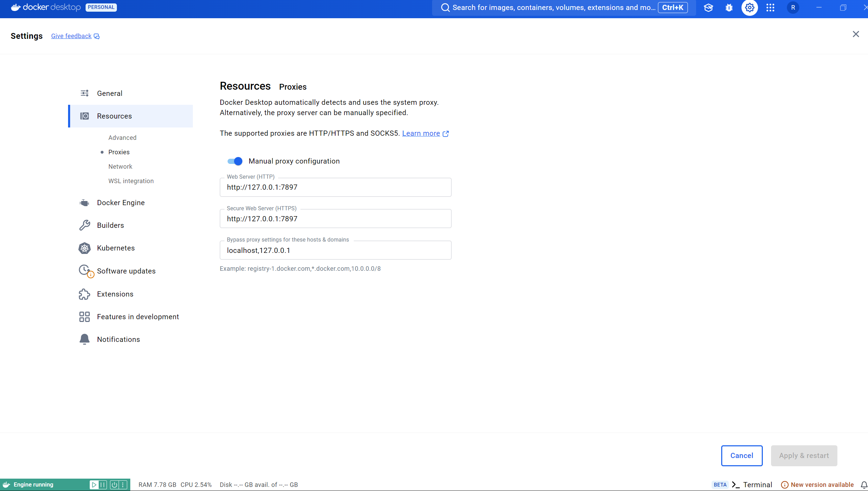The height and width of the screenshot is (491, 868).
Task: Open the General settings section
Action: 131,93
